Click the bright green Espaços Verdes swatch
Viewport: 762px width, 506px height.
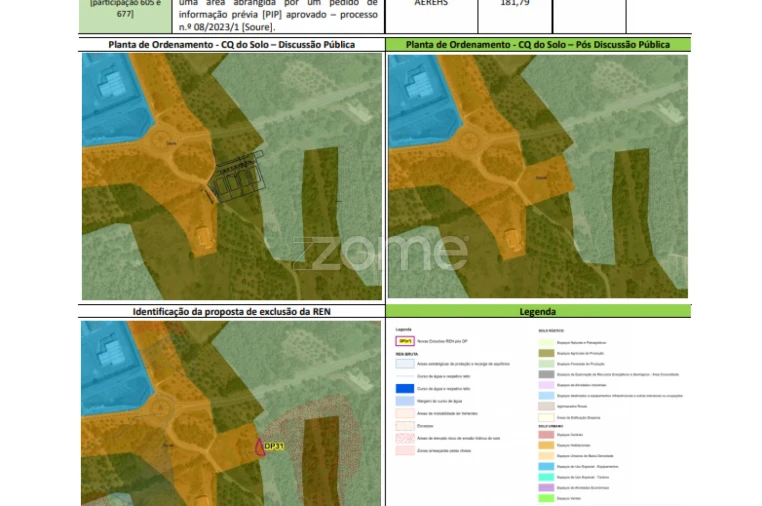click(546, 497)
